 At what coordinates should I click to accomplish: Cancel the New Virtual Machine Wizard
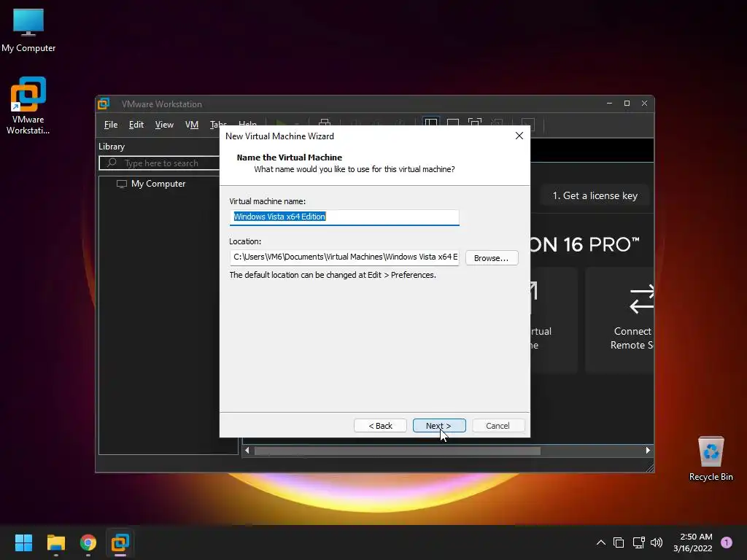(x=498, y=425)
